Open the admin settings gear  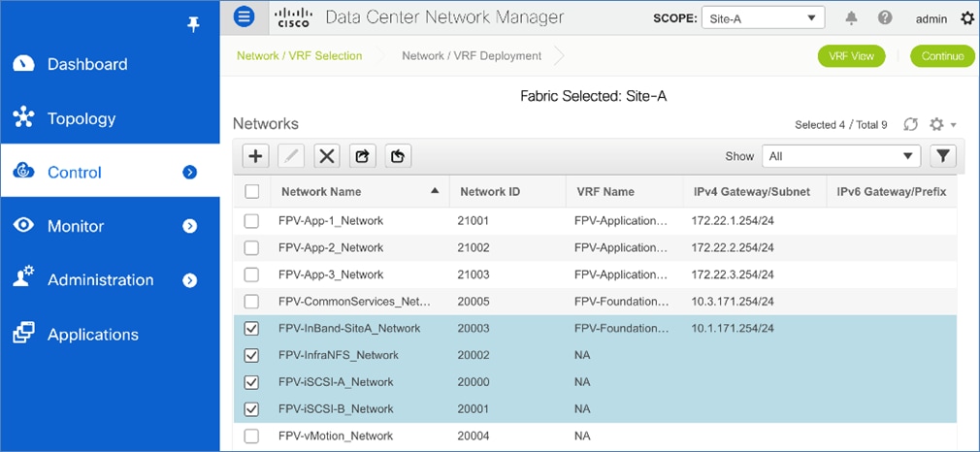[x=966, y=18]
